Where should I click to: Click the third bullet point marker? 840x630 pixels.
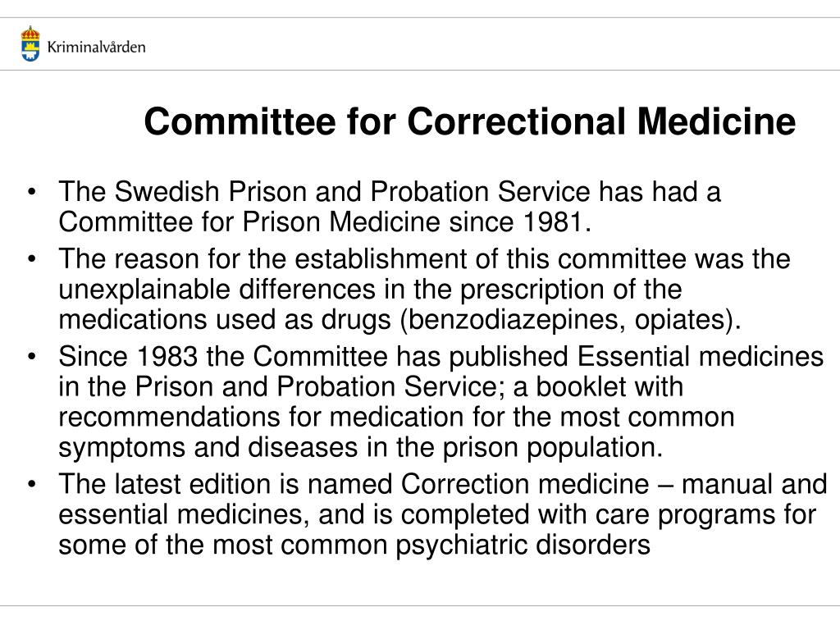tap(32, 357)
